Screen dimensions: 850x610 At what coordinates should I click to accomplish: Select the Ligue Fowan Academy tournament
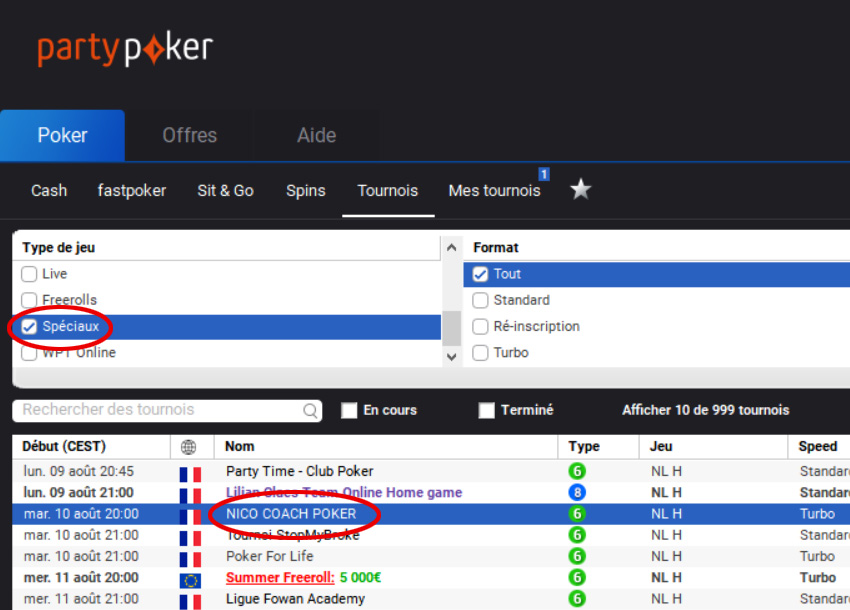[x=295, y=599]
